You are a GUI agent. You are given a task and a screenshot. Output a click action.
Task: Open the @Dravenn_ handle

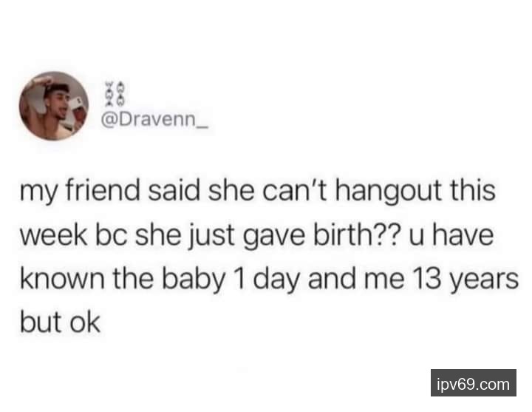point(154,119)
